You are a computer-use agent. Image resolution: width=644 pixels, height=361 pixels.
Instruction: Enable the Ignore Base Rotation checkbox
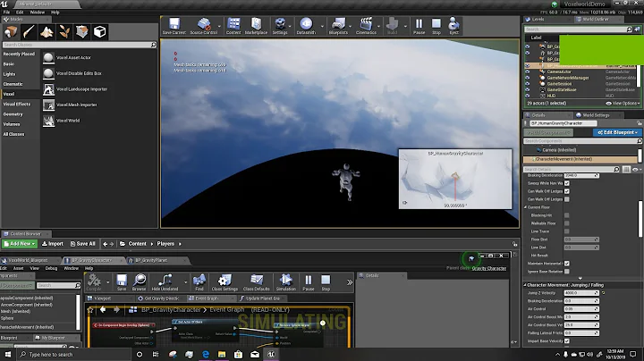[x=567, y=271]
